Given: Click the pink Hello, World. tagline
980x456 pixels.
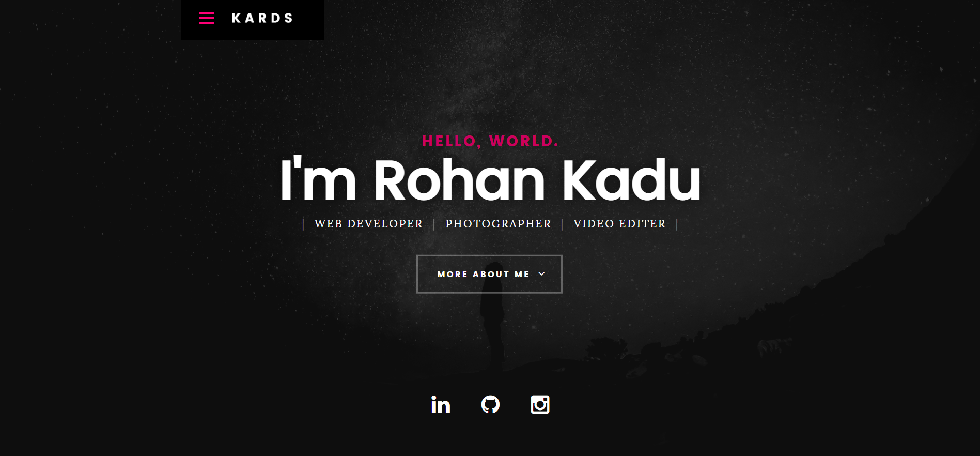Looking at the screenshot, I should [490, 141].
